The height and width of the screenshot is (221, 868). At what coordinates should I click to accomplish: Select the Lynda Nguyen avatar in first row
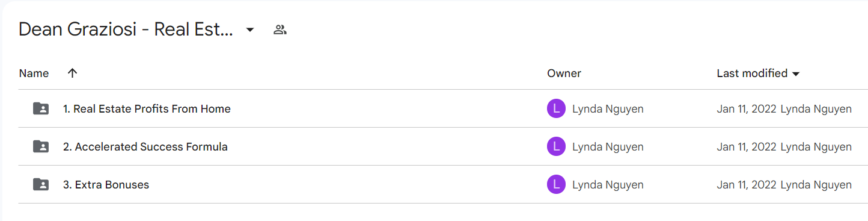(x=556, y=109)
